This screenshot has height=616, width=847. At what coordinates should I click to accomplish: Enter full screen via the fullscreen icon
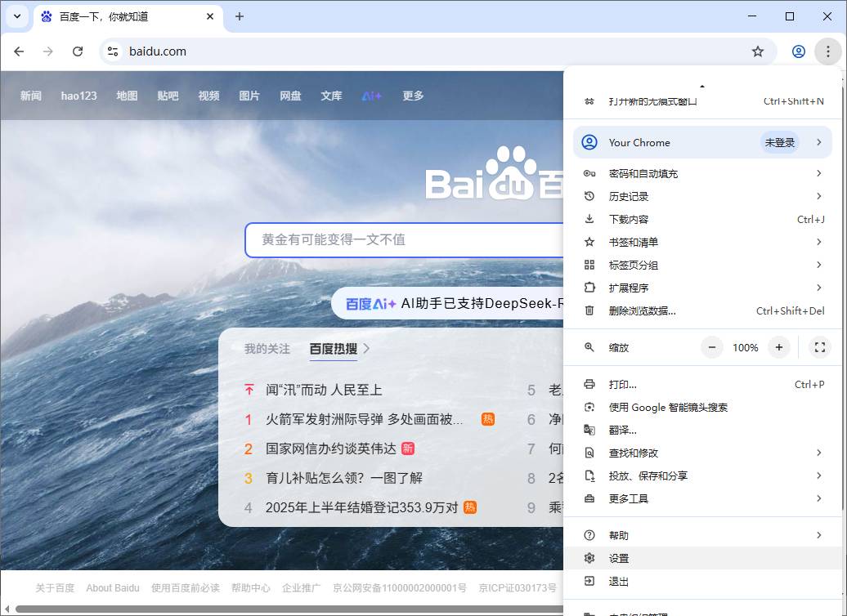(820, 347)
